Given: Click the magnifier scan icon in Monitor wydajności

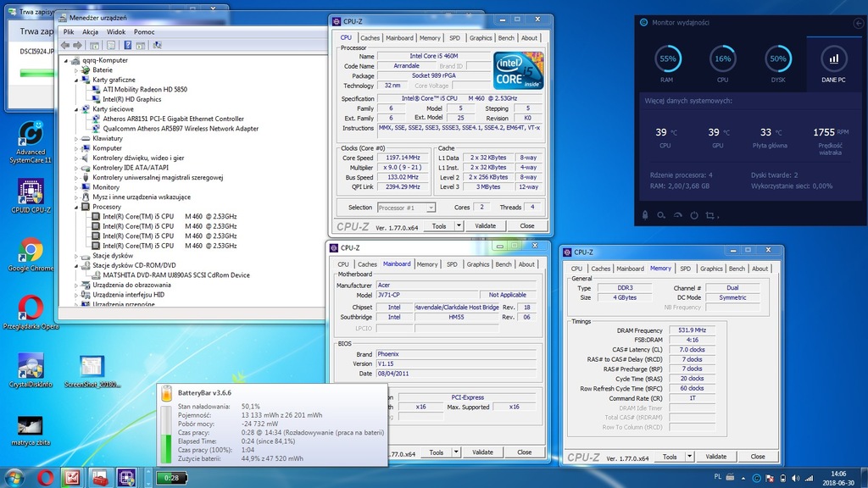Looking at the screenshot, I should point(661,215).
